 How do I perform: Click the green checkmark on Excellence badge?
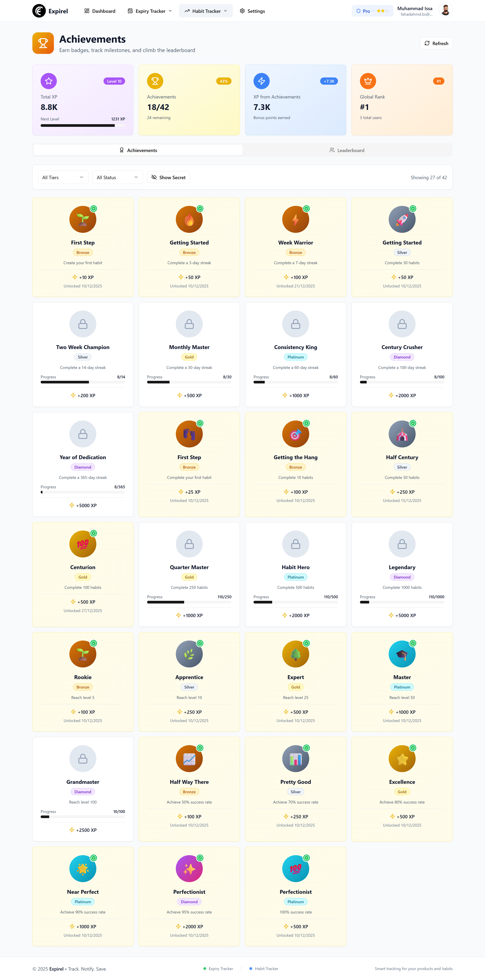click(413, 748)
